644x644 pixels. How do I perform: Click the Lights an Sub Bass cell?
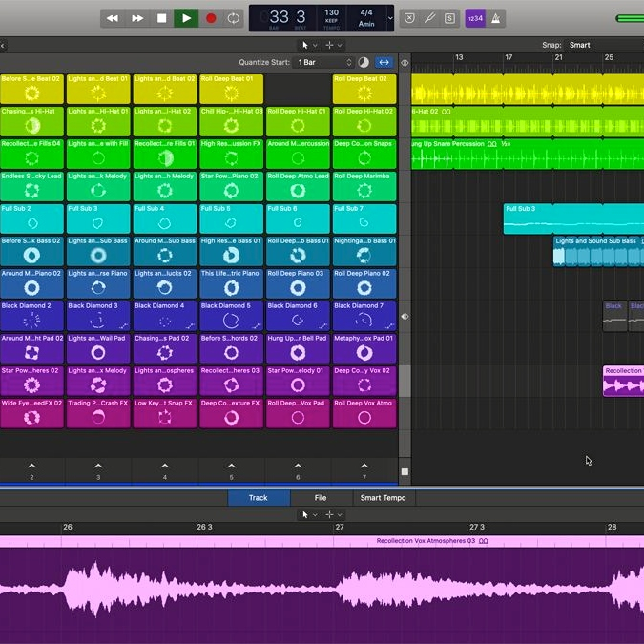coord(98,251)
